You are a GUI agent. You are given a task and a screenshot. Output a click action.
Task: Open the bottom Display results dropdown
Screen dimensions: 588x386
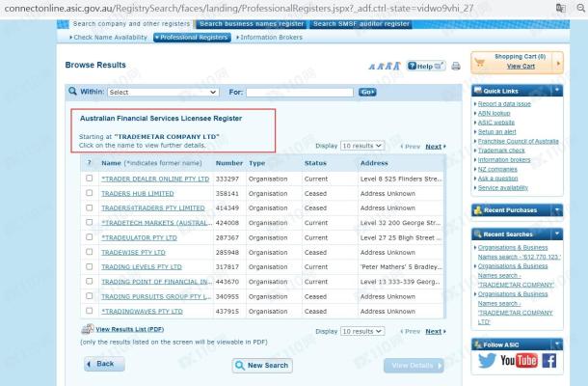pyautogui.click(x=361, y=332)
